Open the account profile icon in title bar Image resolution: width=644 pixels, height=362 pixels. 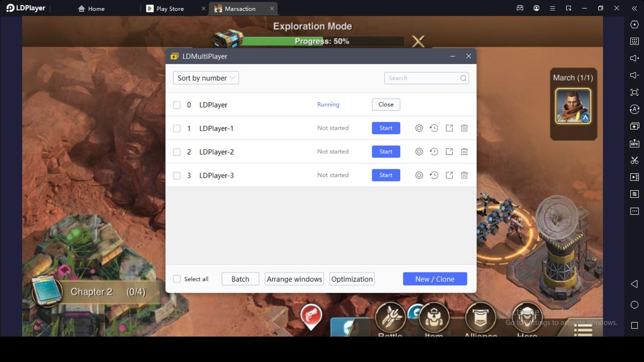click(x=536, y=8)
